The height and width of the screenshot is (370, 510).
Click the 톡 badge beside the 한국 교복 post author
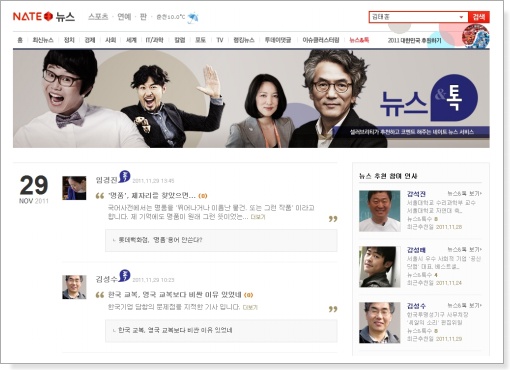pos(124,275)
